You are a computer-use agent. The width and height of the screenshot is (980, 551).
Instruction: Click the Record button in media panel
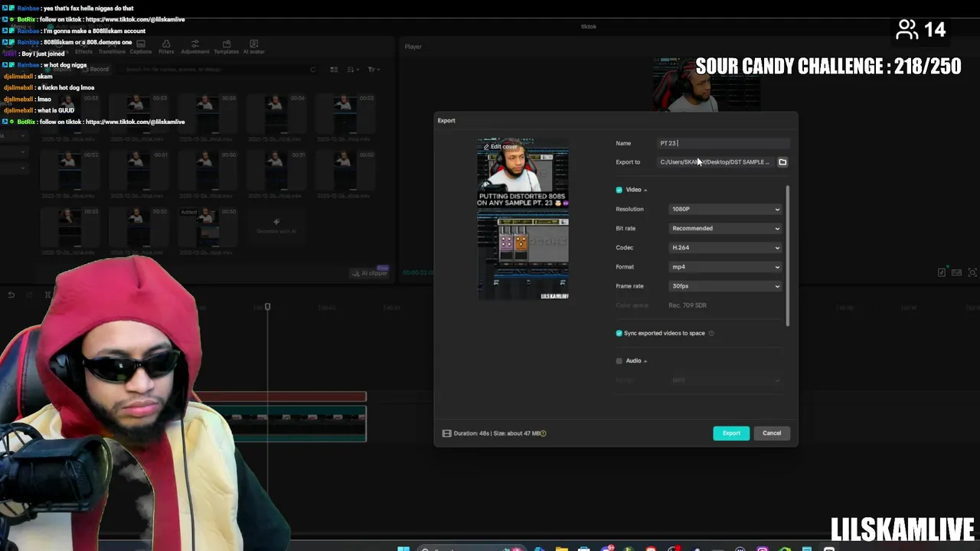(96, 69)
